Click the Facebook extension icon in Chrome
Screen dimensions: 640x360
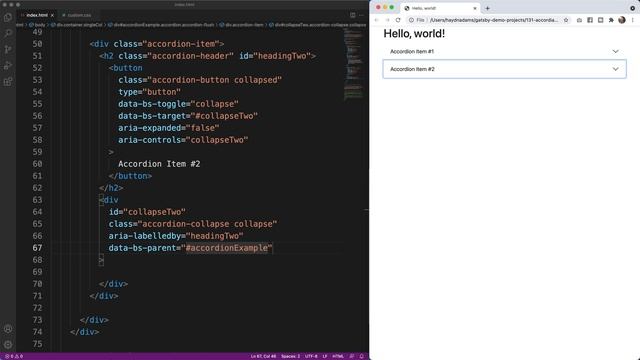point(590,20)
